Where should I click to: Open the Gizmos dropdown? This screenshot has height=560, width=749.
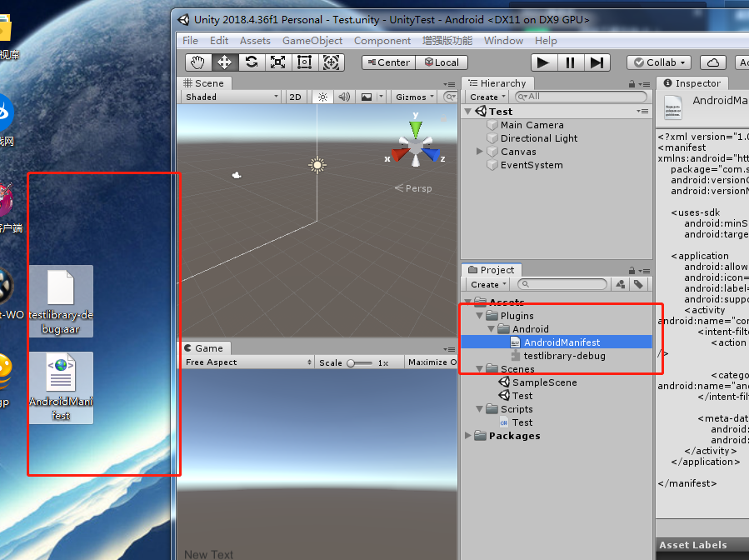pos(415,97)
